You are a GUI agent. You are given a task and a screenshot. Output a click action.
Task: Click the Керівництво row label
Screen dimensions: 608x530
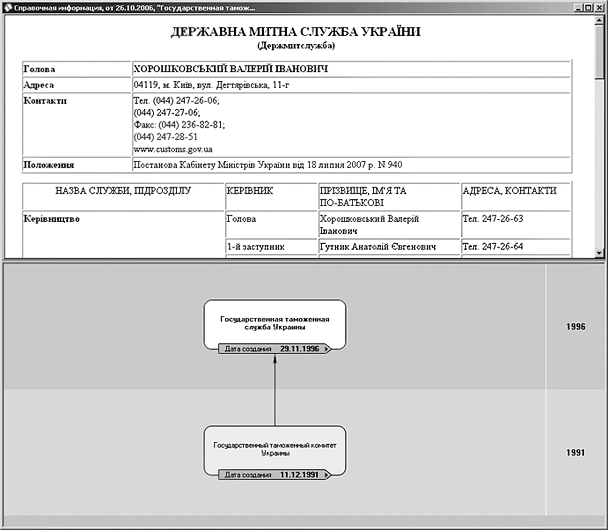(x=52, y=219)
